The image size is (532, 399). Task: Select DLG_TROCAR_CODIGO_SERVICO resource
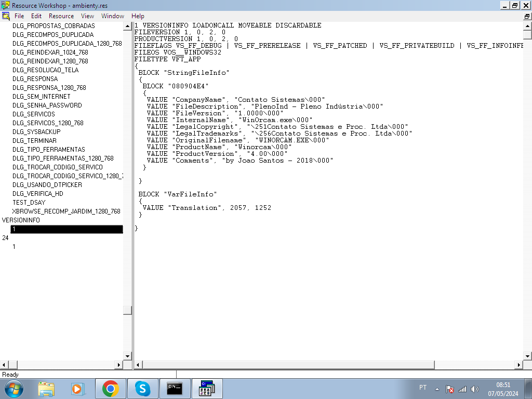[x=58, y=167]
